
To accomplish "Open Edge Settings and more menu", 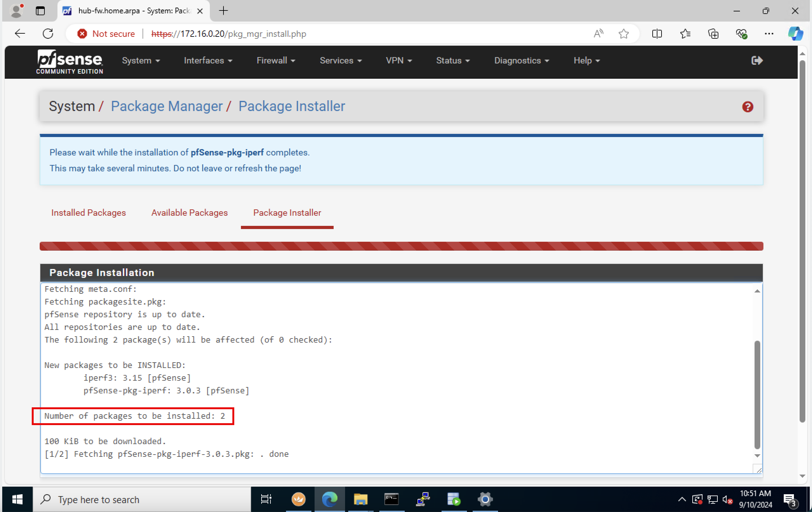I will [x=769, y=34].
